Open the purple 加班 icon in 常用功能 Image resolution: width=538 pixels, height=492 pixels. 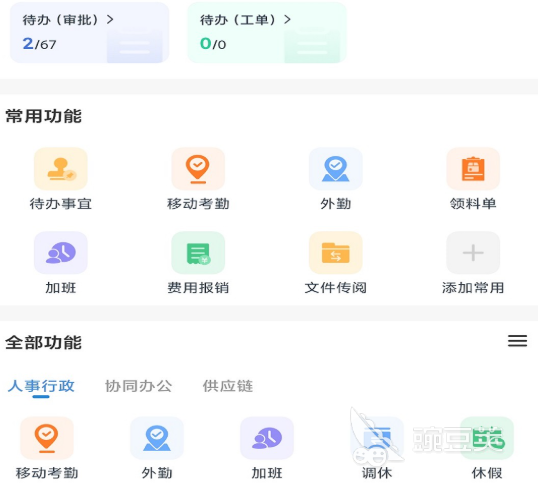click(x=61, y=253)
